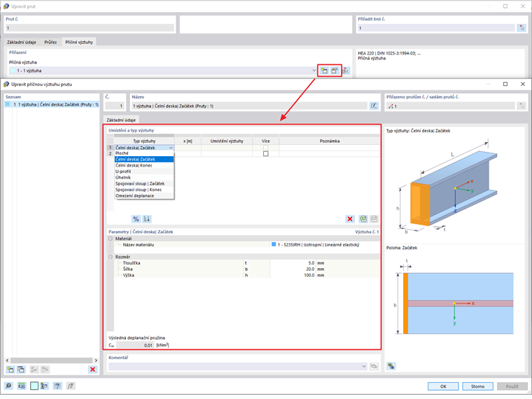Open the graphic view options icon under the preview
This screenshot has width=532, height=399.
tap(391, 365)
